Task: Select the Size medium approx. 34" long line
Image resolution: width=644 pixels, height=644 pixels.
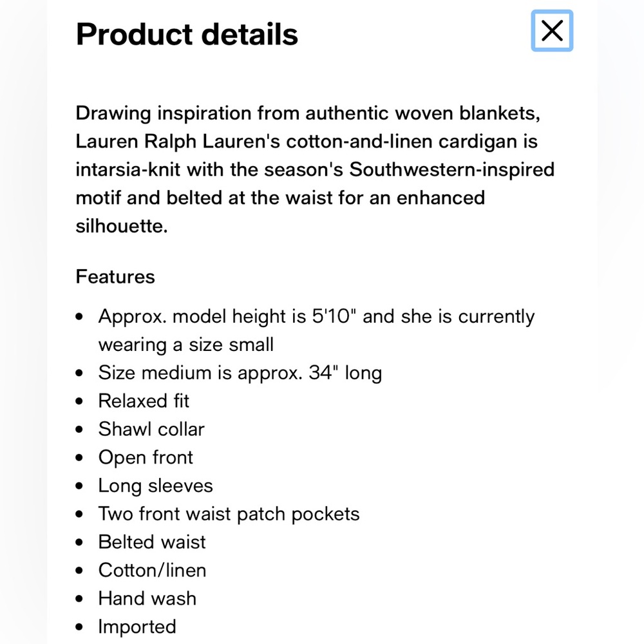Action: click(240, 374)
